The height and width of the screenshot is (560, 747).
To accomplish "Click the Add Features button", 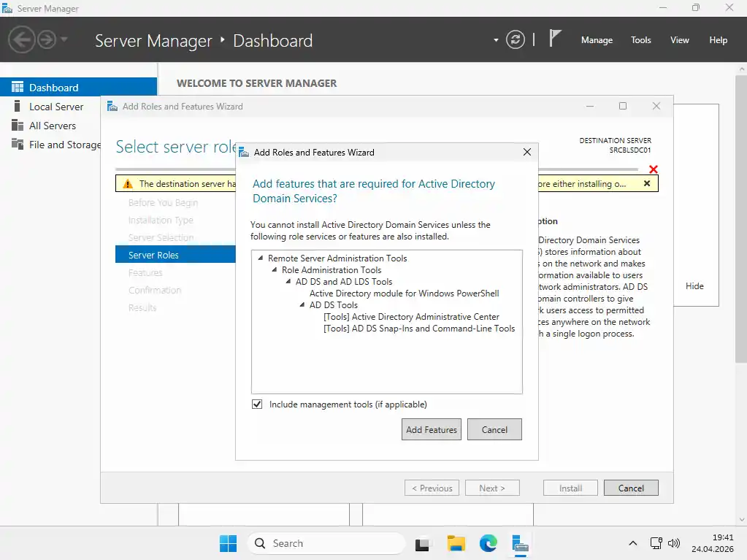I will 431,429.
